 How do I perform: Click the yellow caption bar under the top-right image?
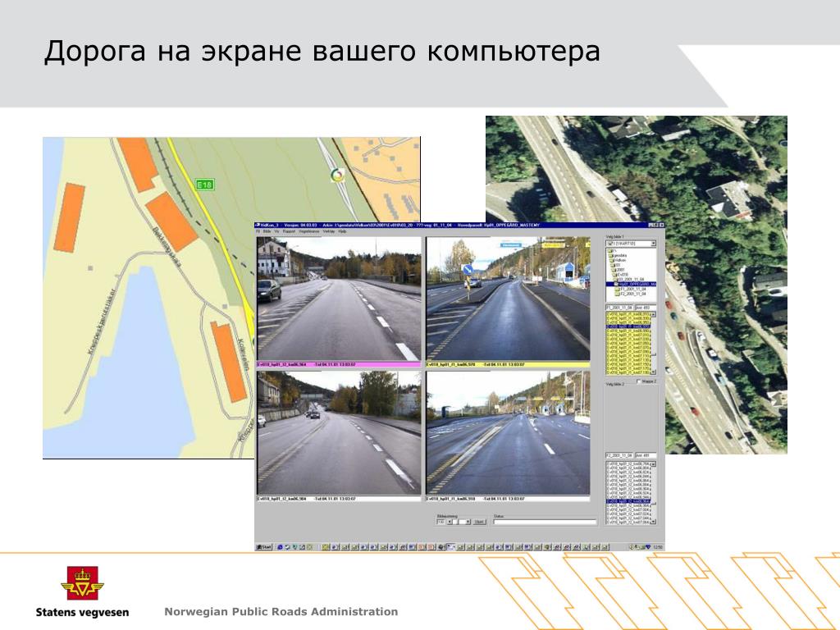508,364
